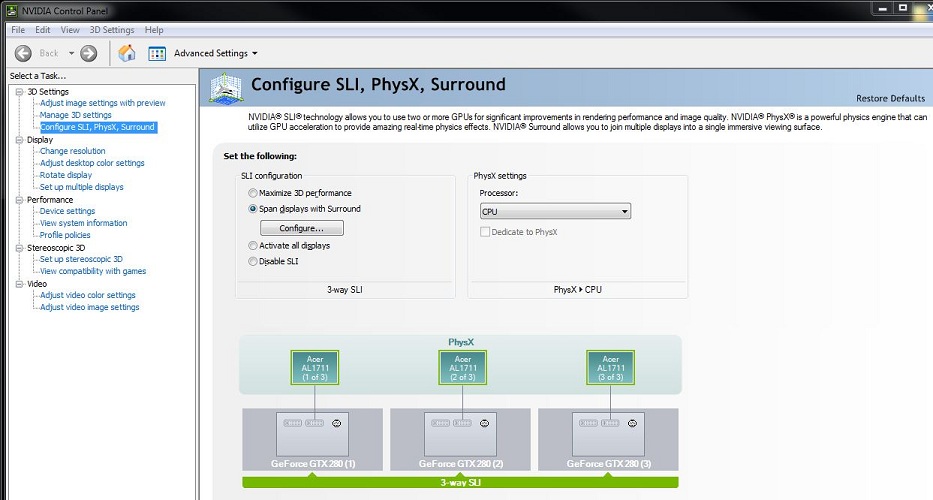This screenshot has height=500, width=933.
Task: Go back with the Back arrow icon
Action: (x=23, y=54)
